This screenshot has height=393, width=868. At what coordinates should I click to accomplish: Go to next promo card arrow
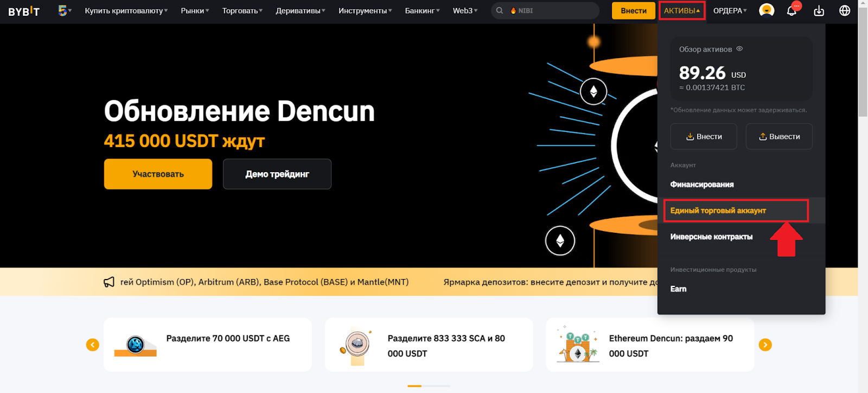[x=765, y=345]
